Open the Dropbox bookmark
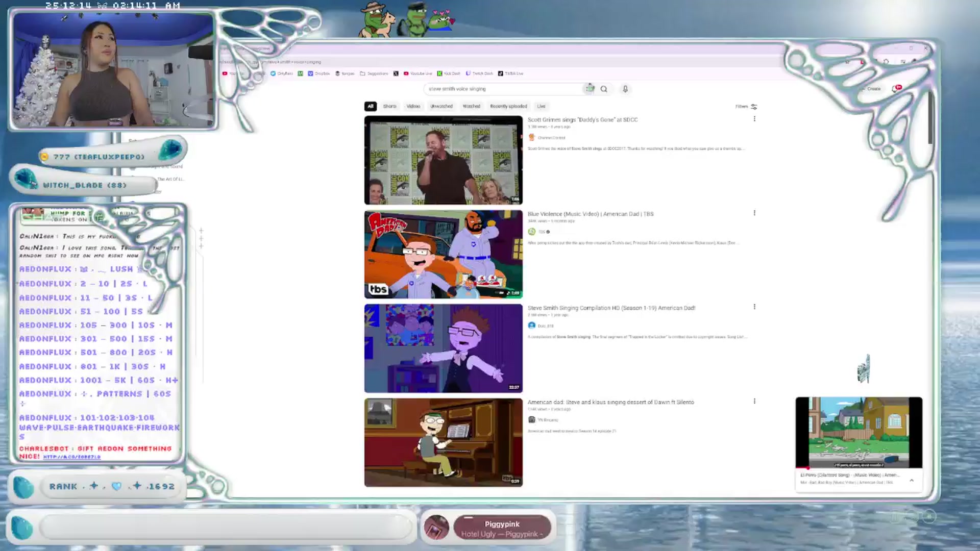The height and width of the screenshot is (551, 980). (x=319, y=73)
